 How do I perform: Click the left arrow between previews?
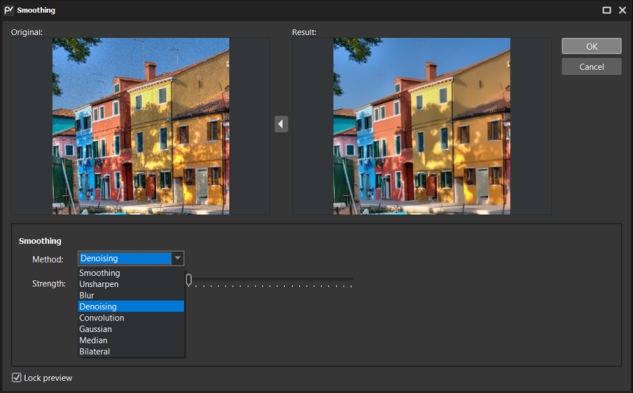click(x=281, y=124)
